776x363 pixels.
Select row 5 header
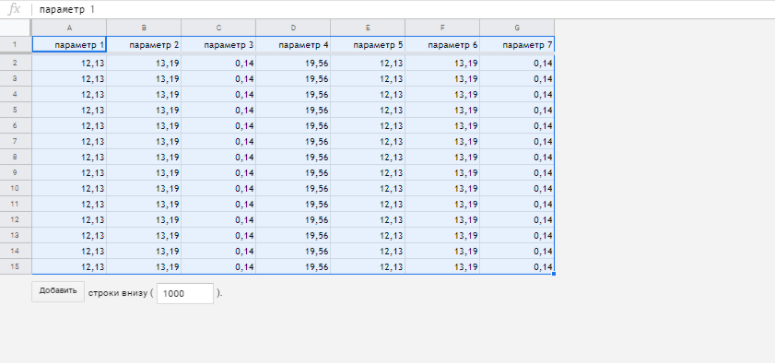coord(15,110)
